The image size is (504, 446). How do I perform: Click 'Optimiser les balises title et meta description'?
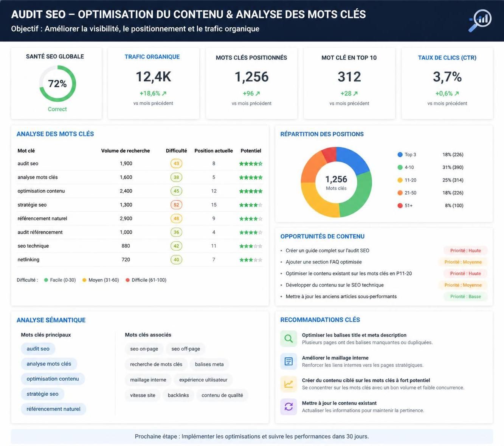[354, 335]
